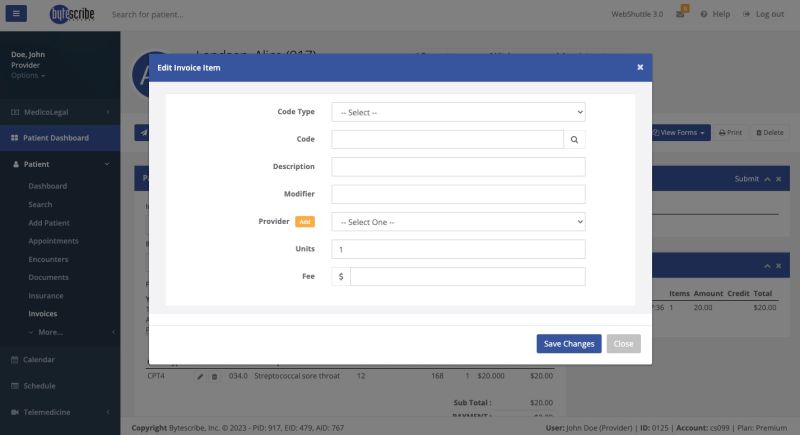Expand the user Options menu
Viewport: 800px width, 435px height.
28,76
